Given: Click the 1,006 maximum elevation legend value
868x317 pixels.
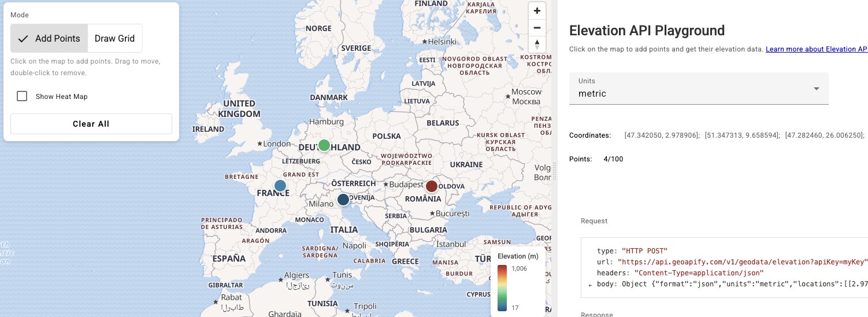Looking at the screenshot, I should 518,268.
